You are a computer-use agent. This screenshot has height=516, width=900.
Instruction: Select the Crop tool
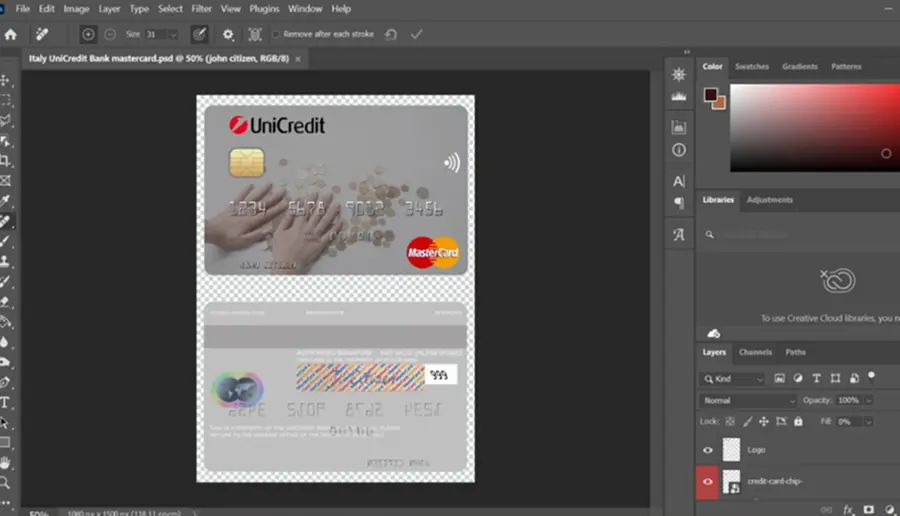click(5, 161)
